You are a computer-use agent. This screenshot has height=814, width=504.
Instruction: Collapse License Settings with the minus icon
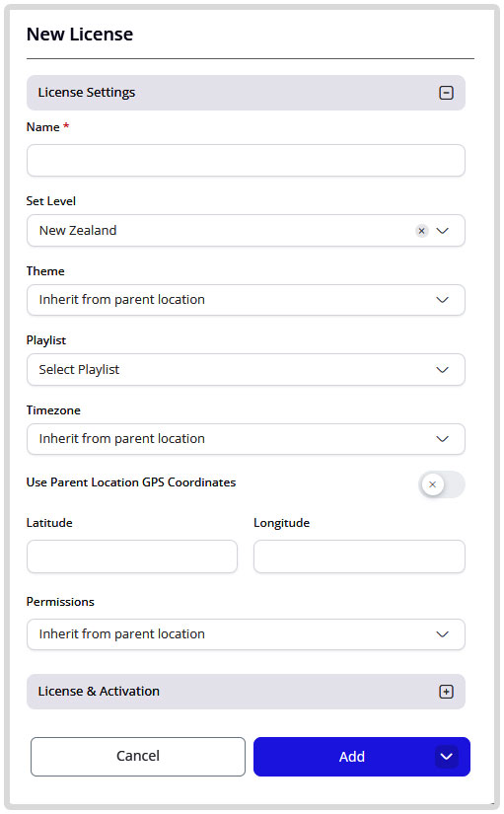coord(446,93)
